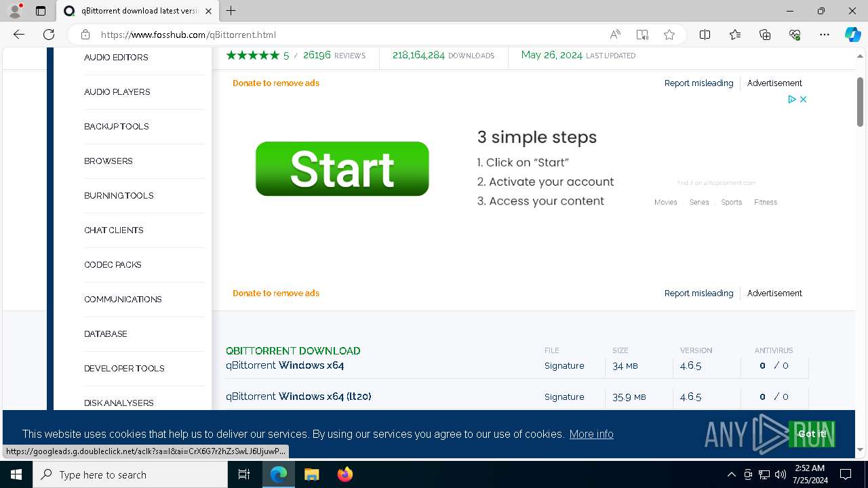Open the Backup Tools category
This screenshot has width=868, height=488.
pos(117,127)
